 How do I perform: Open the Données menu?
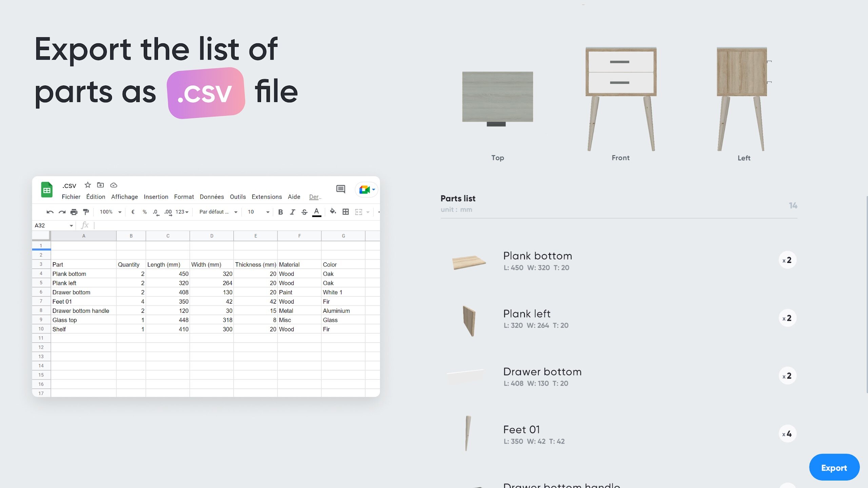[x=212, y=197]
